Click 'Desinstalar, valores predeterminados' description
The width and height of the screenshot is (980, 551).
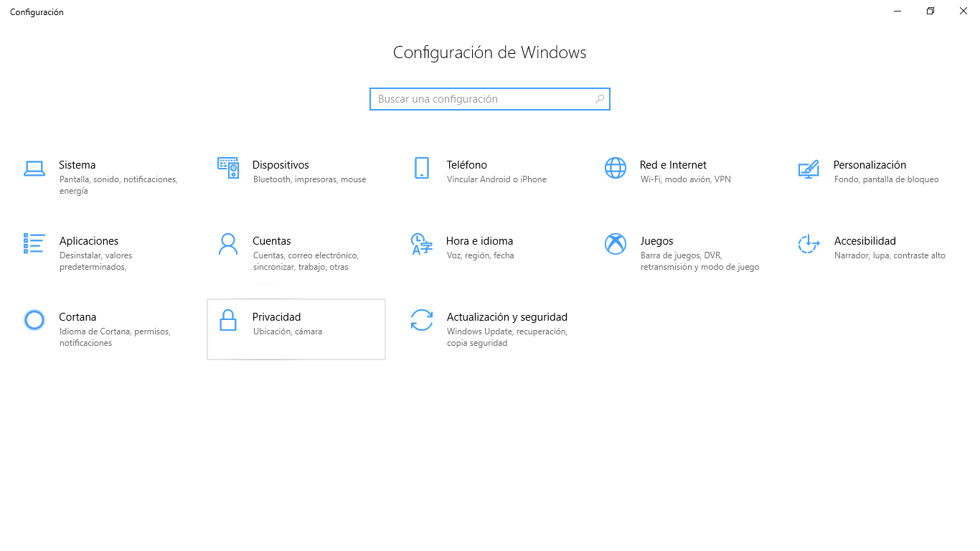tap(95, 261)
